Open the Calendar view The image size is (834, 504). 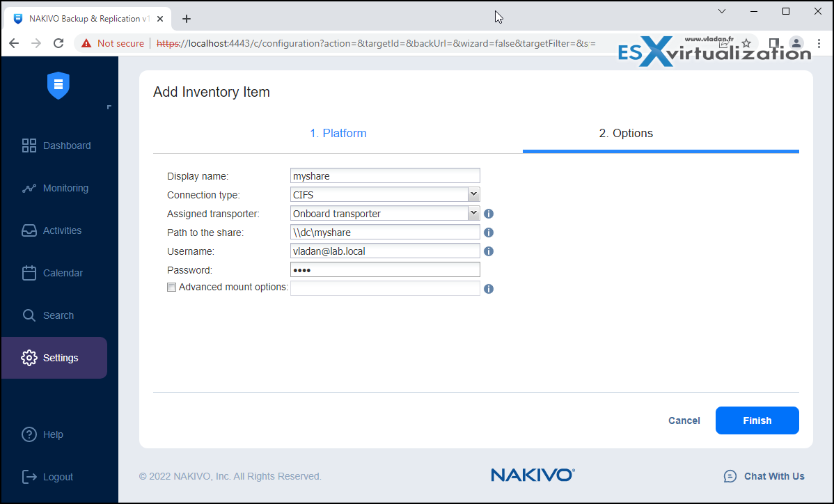(52, 274)
